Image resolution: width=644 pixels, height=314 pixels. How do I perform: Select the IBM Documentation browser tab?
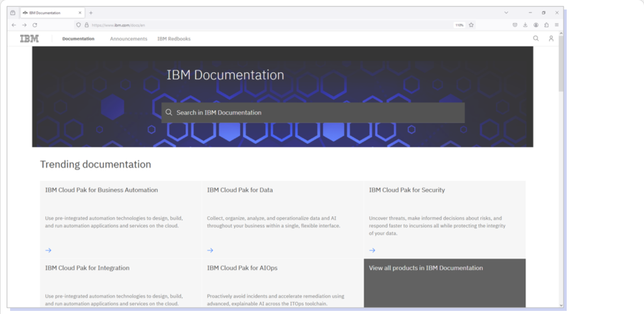(x=52, y=13)
